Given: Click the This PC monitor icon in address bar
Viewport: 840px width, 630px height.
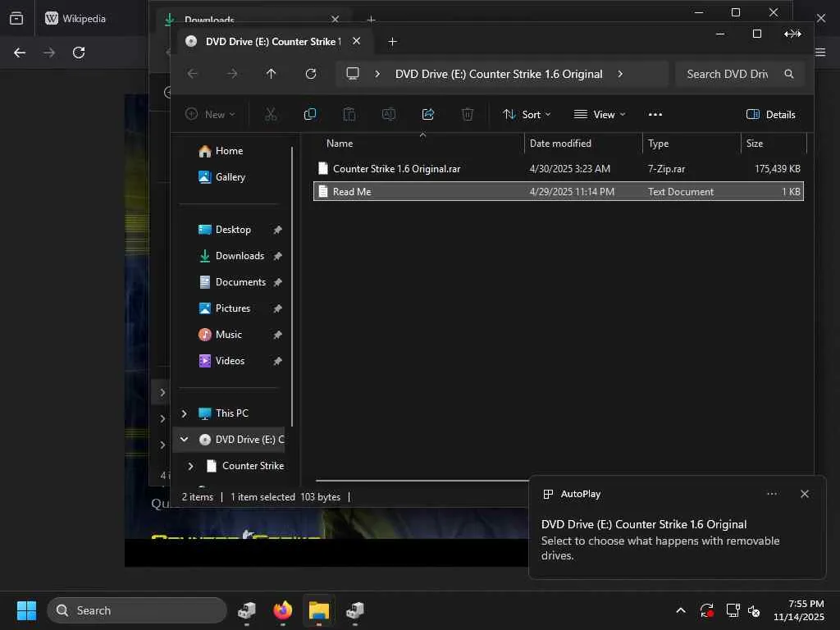Looking at the screenshot, I should coord(353,73).
